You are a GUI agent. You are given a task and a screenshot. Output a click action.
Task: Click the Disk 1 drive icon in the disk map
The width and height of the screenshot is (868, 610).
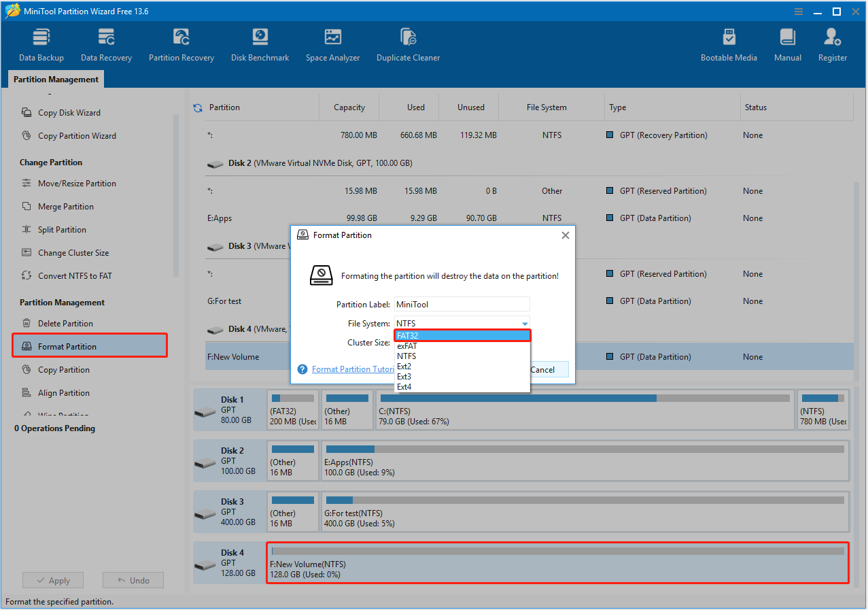pos(205,412)
